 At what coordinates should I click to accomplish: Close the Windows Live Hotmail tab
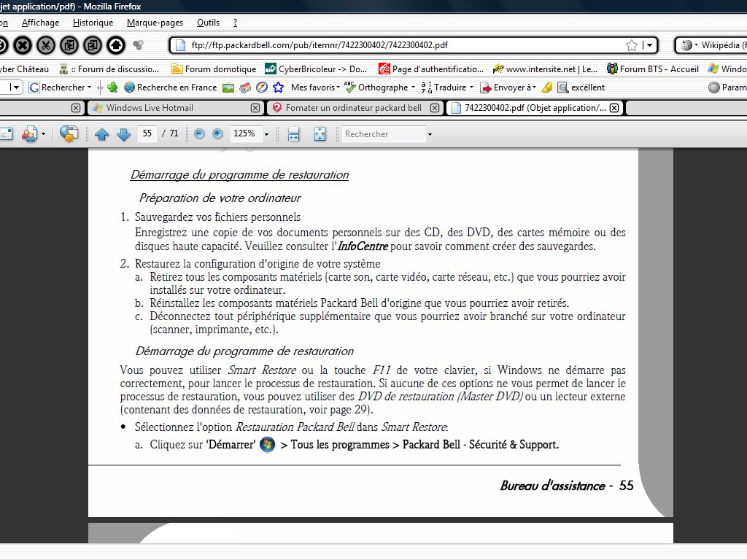(255, 108)
